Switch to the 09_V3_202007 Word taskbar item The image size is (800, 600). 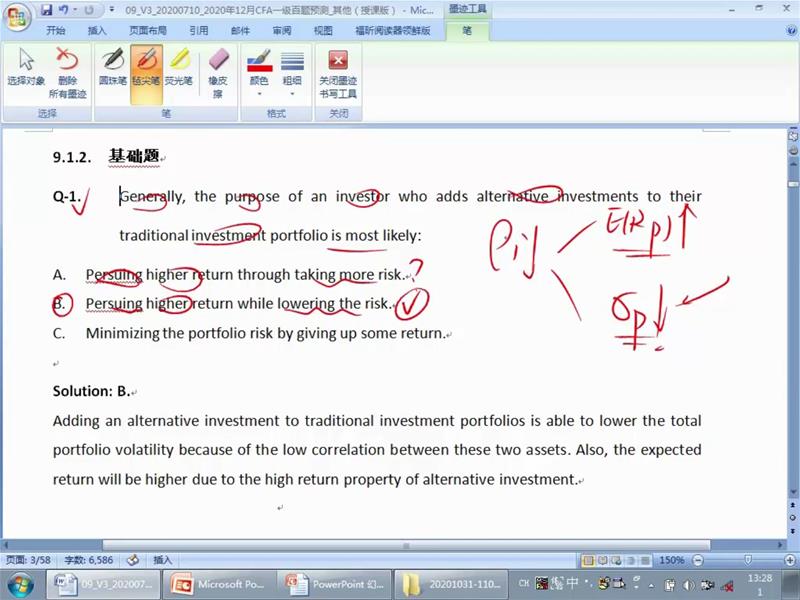click(x=103, y=585)
